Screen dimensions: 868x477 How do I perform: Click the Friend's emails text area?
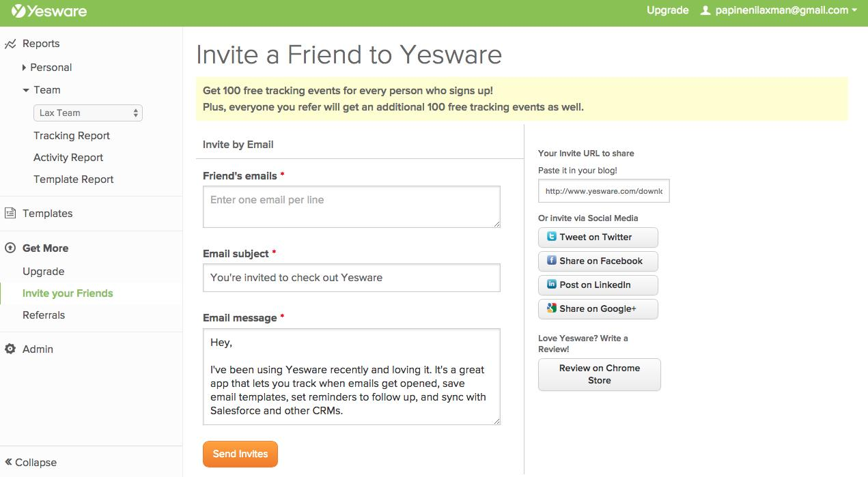point(351,207)
